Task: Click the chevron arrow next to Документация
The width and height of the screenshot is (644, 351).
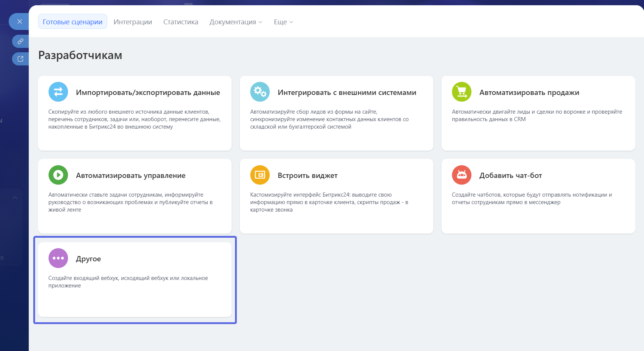Action: click(260, 22)
